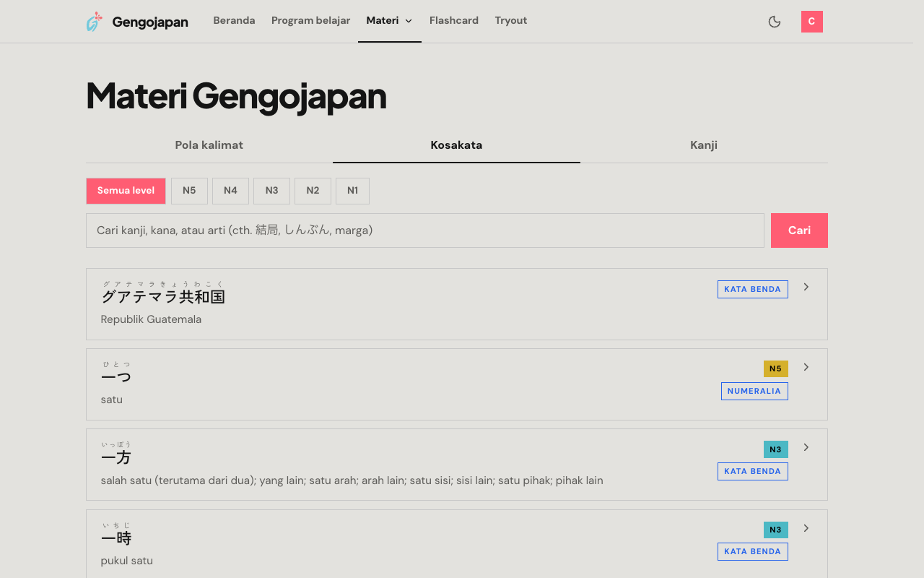Click the meaning text "satu" under 一つ
This screenshot has height=578, width=924.
[x=112, y=400]
